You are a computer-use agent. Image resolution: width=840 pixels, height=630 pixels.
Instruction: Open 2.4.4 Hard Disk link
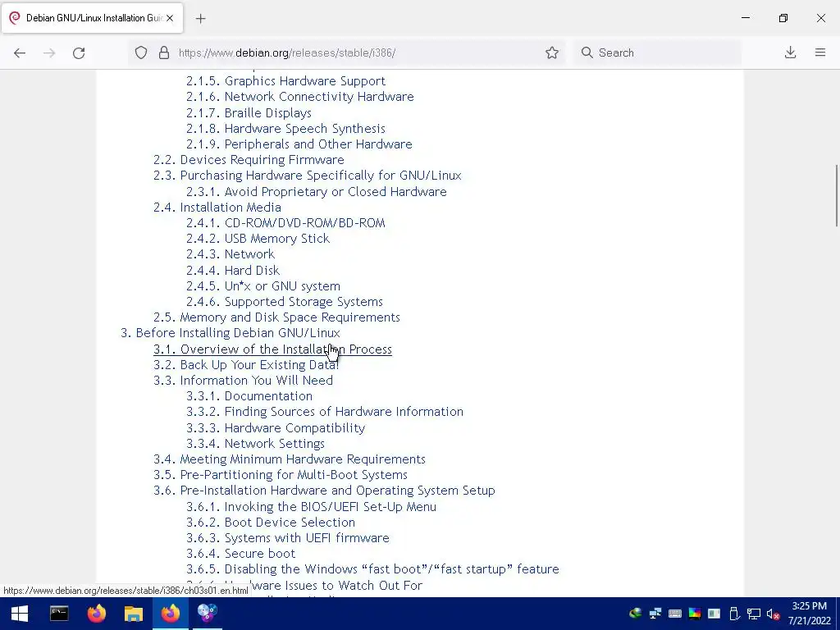pyautogui.click(x=233, y=270)
